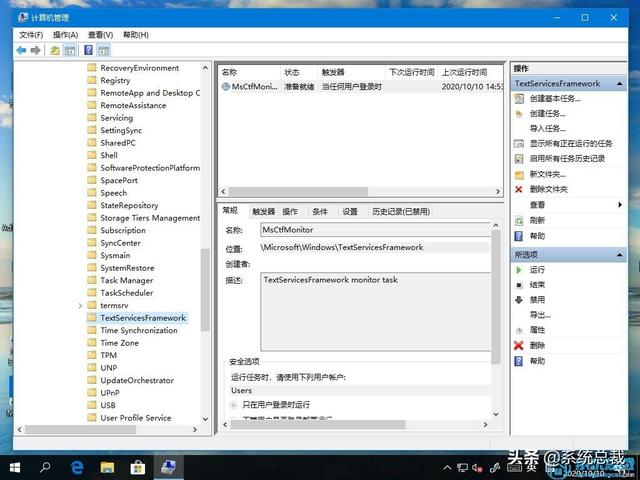640x480 pixels.
Task: Switch to the 常规 tab
Action: tap(230, 210)
